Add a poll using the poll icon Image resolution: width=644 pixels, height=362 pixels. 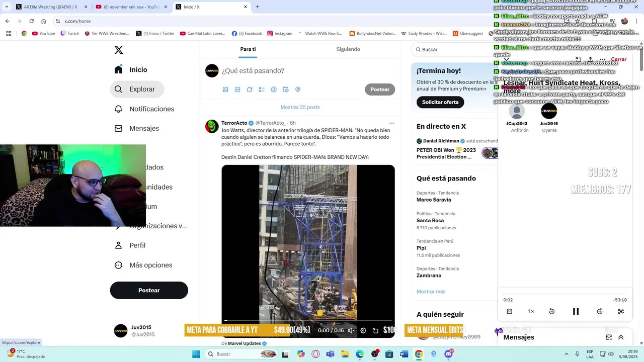(262, 89)
